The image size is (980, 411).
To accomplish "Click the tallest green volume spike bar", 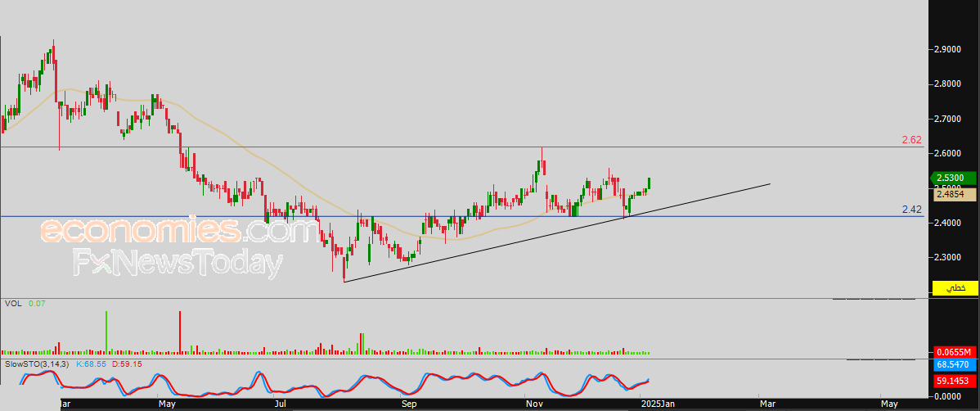I will pyautogui.click(x=106, y=332).
